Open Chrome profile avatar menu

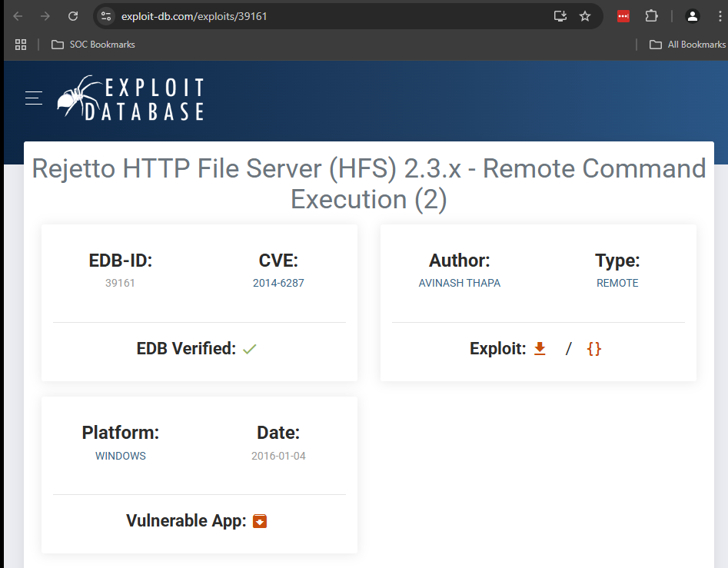click(x=693, y=16)
